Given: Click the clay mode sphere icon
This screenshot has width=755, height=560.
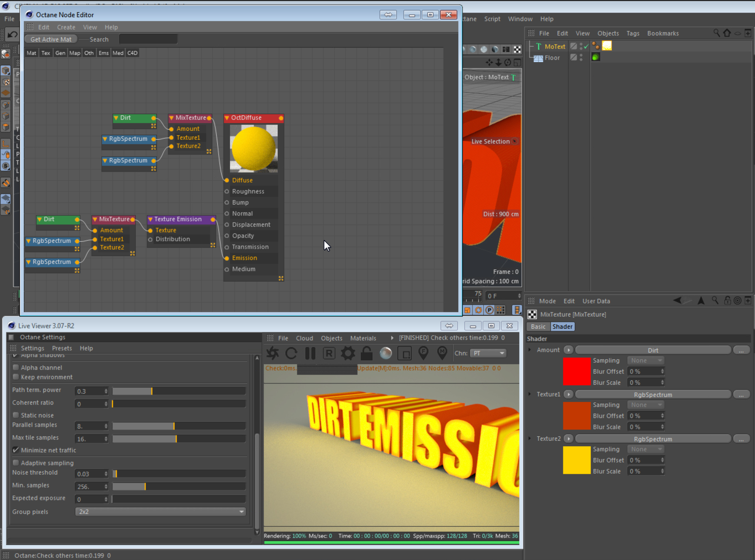Looking at the screenshot, I should tap(386, 353).
